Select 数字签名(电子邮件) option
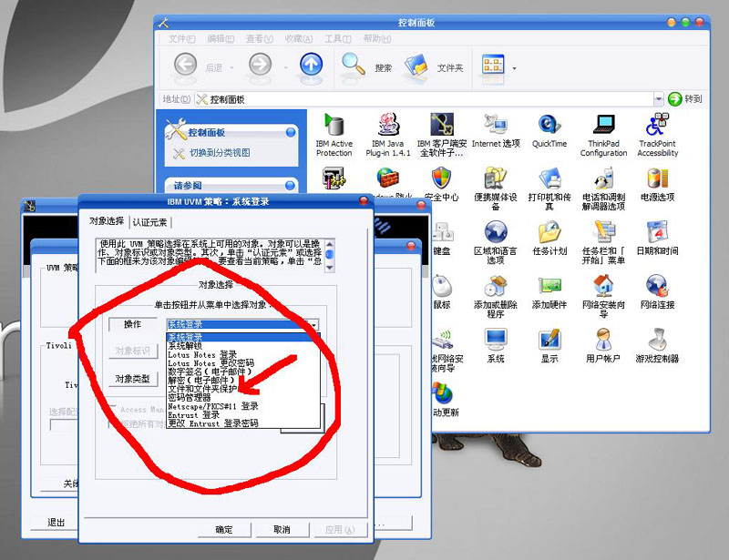Screen dimensions: 729x560 click(x=243, y=372)
